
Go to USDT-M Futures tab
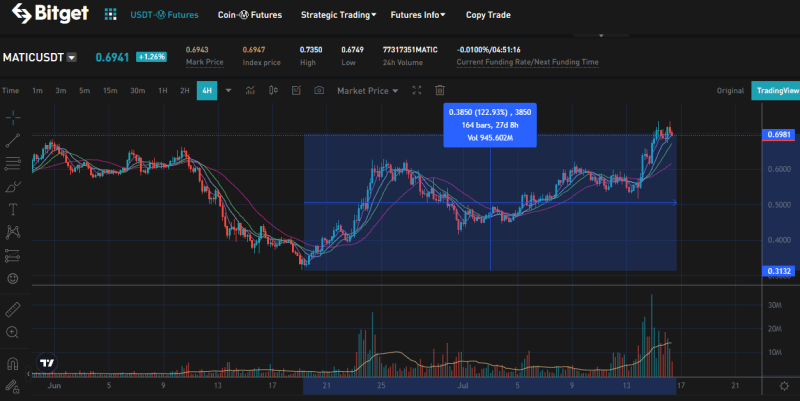point(164,15)
